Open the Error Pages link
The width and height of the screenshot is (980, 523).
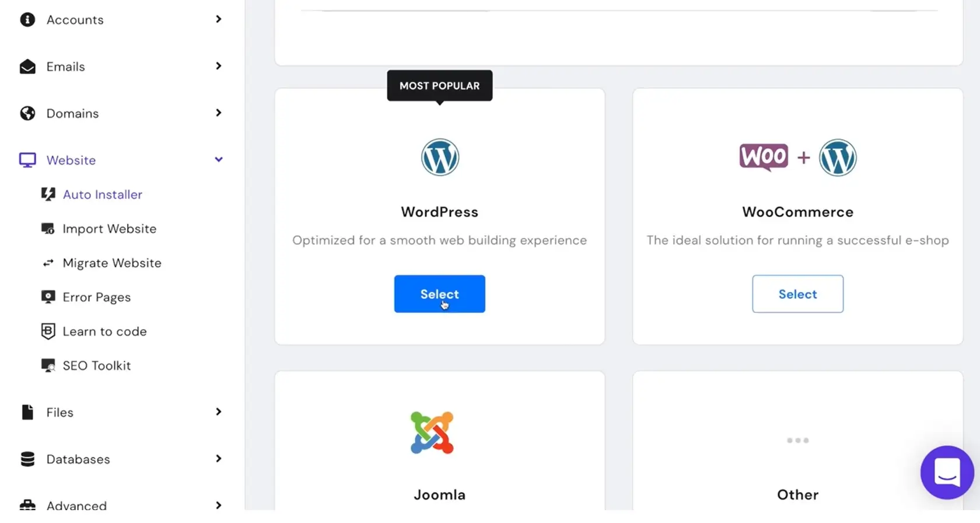tap(96, 298)
